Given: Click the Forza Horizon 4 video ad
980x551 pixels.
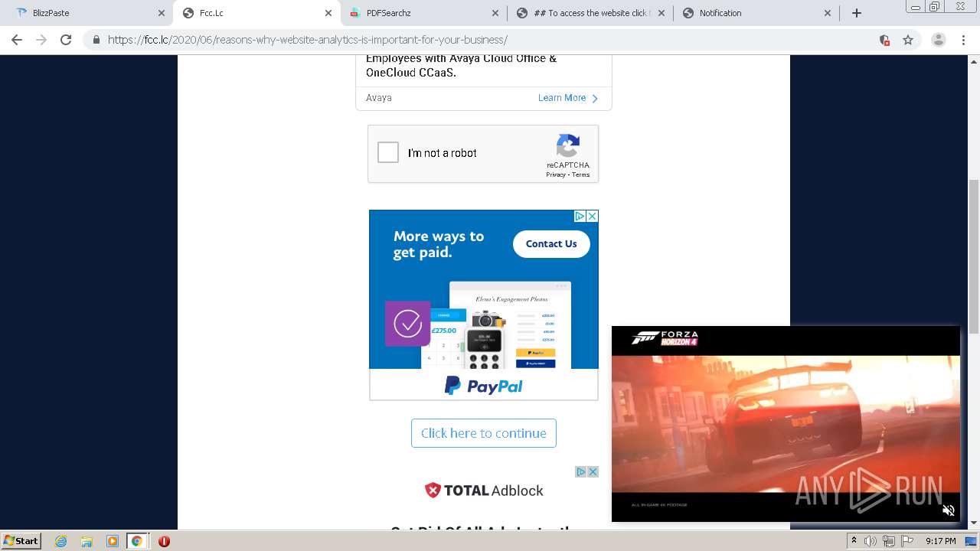Looking at the screenshot, I should [x=786, y=423].
